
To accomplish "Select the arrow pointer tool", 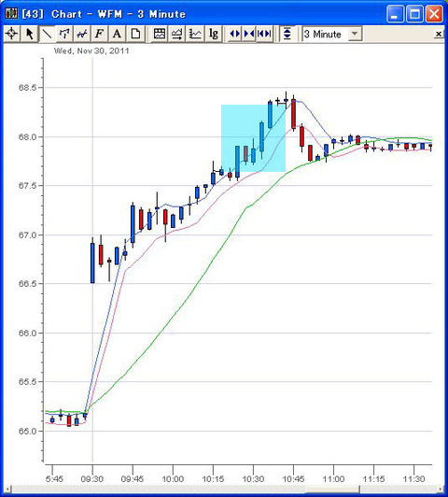I will 30,34.
